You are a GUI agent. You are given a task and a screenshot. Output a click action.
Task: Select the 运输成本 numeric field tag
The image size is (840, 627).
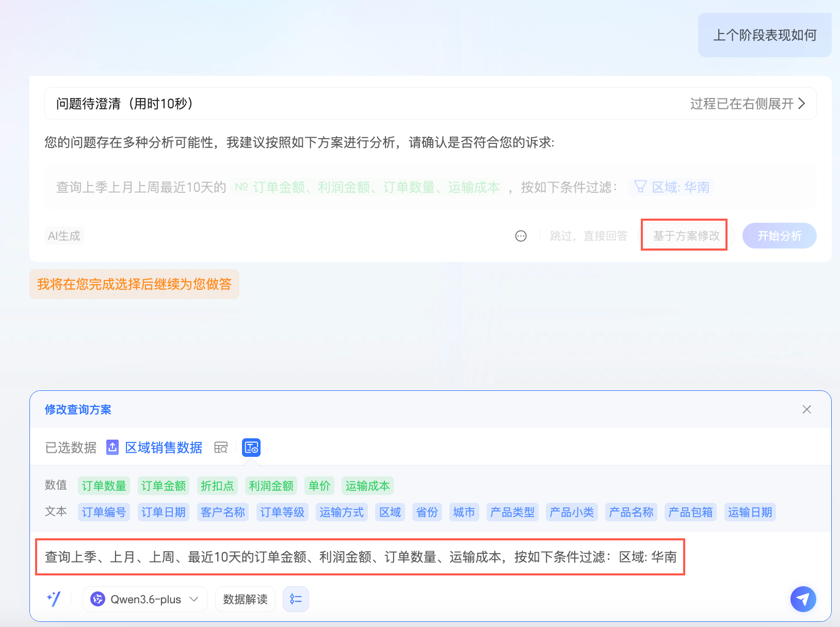click(x=367, y=486)
